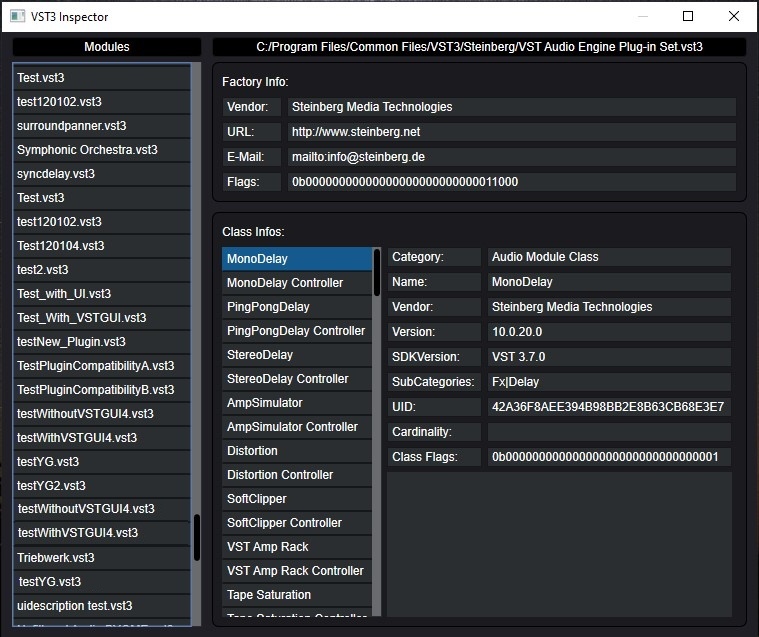This screenshot has width=759, height=637.
Task: Select testYG2.vst3 in the Modules list
Action: point(102,485)
